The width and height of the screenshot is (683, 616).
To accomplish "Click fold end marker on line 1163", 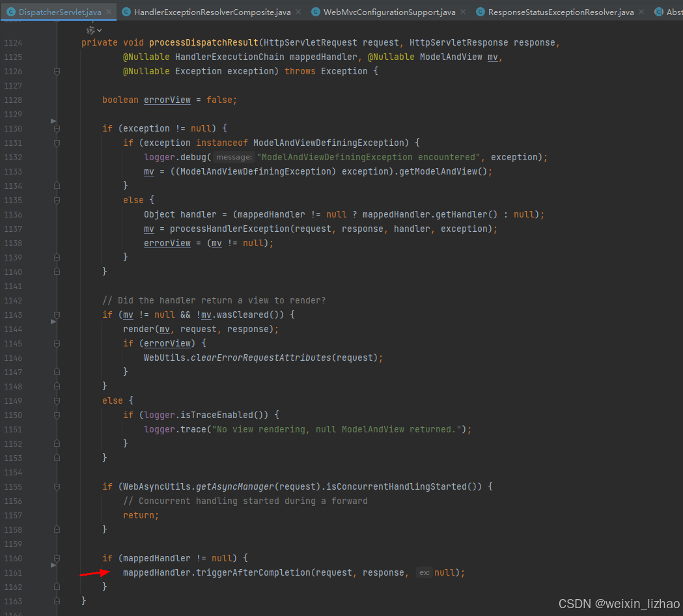I will pos(57,601).
